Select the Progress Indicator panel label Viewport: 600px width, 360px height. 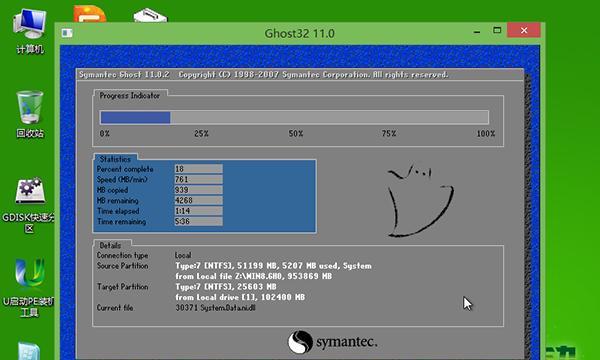tap(130, 96)
